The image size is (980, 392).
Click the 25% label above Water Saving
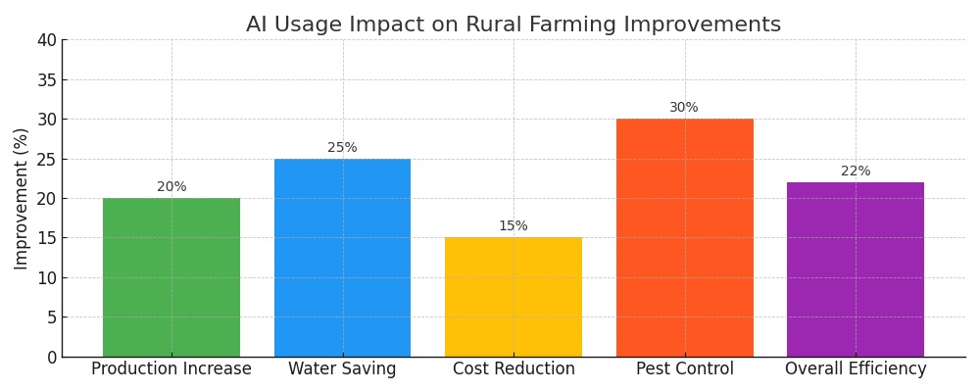tap(342, 148)
